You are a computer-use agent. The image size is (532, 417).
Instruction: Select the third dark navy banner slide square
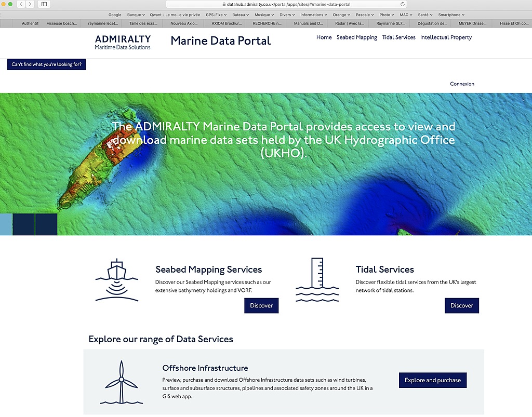pyautogui.click(x=46, y=224)
